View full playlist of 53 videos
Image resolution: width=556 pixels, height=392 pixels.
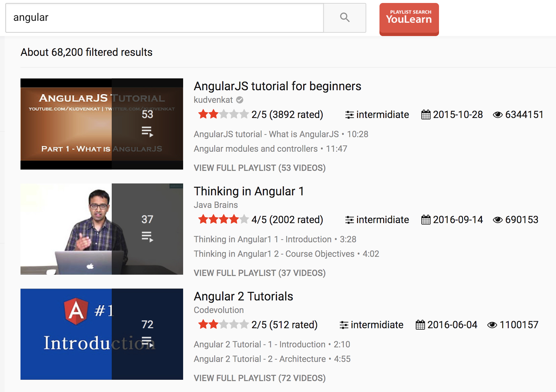(x=260, y=168)
